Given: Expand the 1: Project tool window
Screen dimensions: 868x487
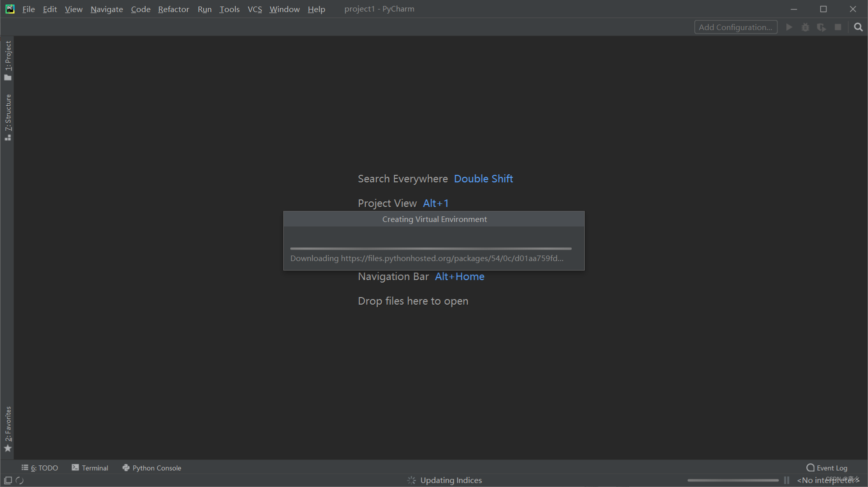Looking at the screenshot, I should (x=8, y=60).
